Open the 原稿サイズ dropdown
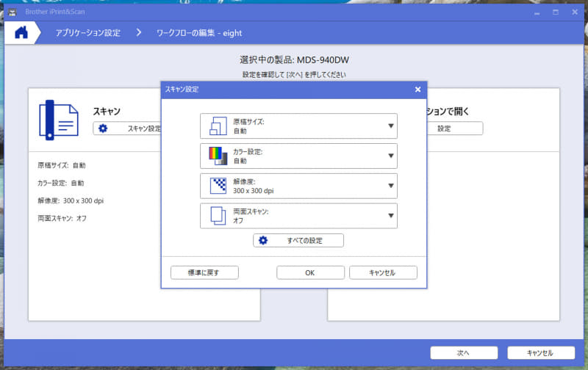The image size is (588, 370). (x=298, y=126)
